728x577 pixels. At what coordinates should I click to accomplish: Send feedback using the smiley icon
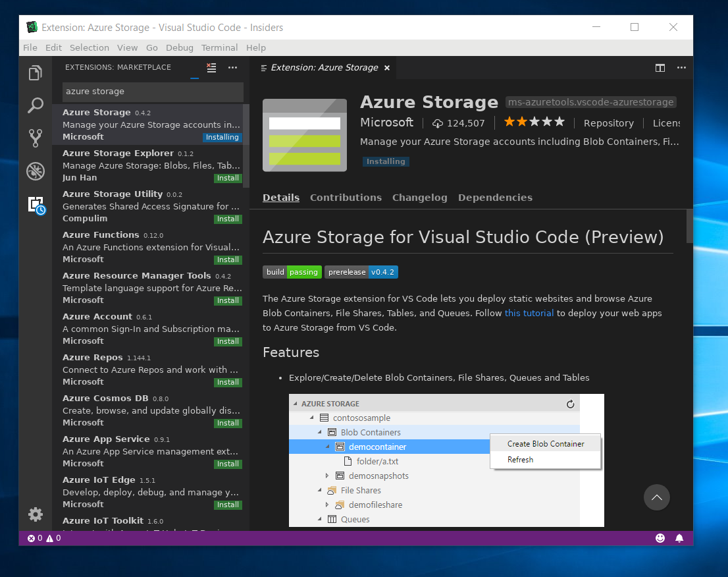(x=660, y=538)
